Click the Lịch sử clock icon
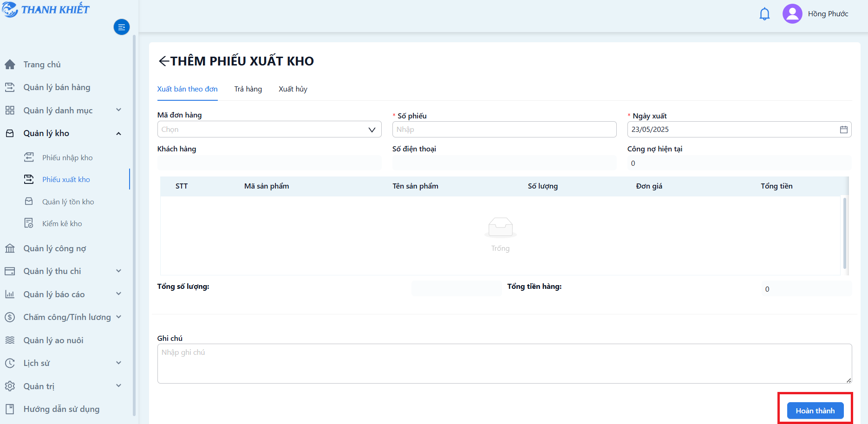 pyautogui.click(x=10, y=363)
